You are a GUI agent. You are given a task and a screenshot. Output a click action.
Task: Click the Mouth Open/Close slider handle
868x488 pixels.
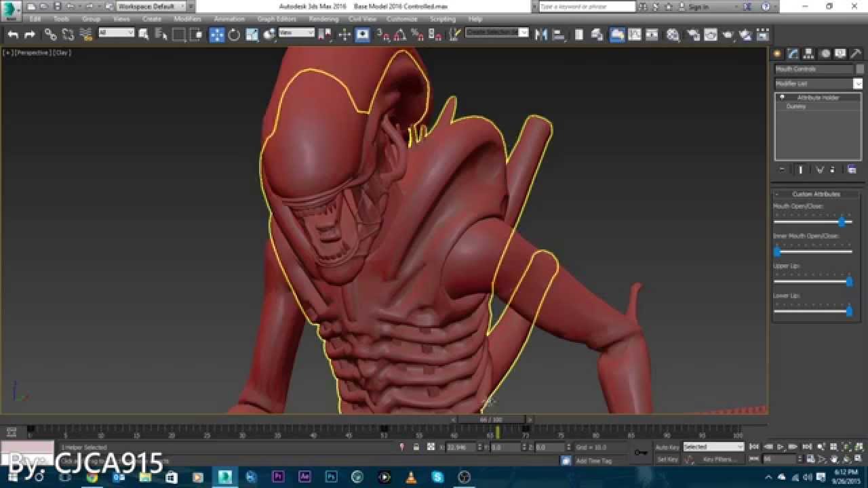click(842, 222)
